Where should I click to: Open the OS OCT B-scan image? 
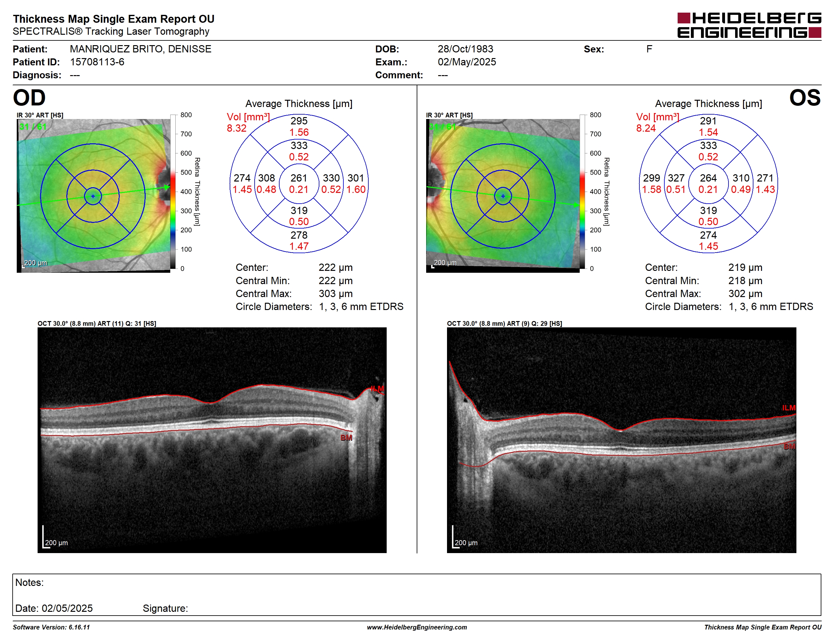click(x=621, y=440)
